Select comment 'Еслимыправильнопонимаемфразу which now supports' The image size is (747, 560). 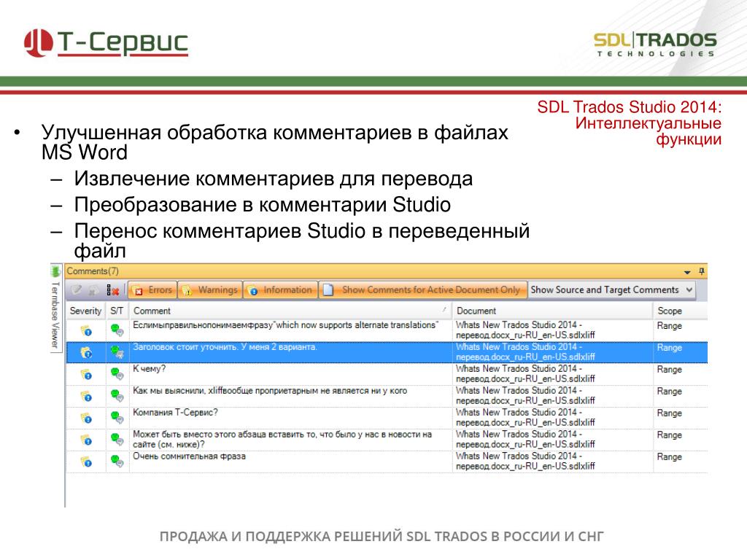pos(285,325)
